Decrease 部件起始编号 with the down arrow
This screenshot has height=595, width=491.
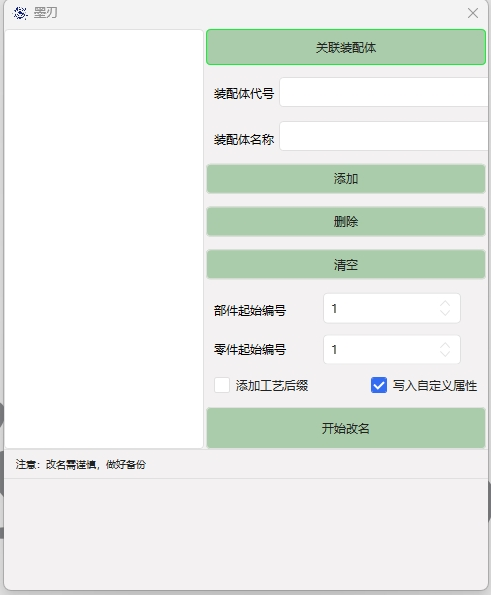pyautogui.click(x=445, y=312)
